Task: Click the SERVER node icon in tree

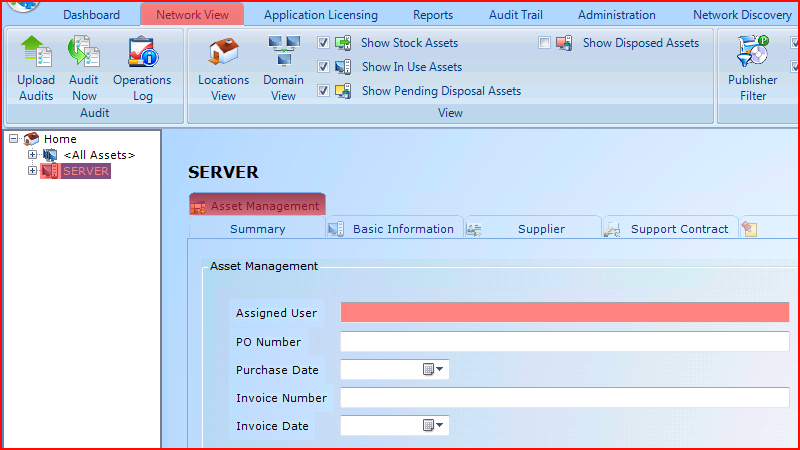Action: point(50,171)
